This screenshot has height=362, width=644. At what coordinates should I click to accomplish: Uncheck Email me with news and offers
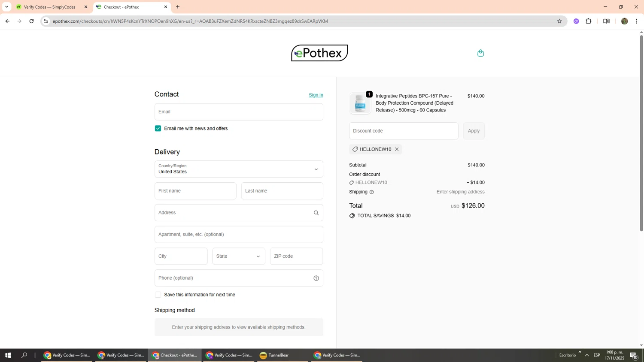point(158,129)
